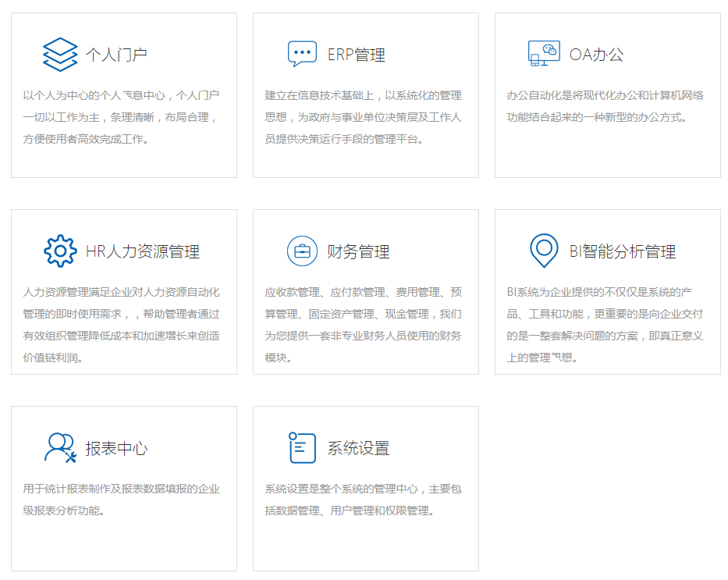728x580 pixels.
Task: Select the BI智能分析管理 title
Action: tap(622, 252)
